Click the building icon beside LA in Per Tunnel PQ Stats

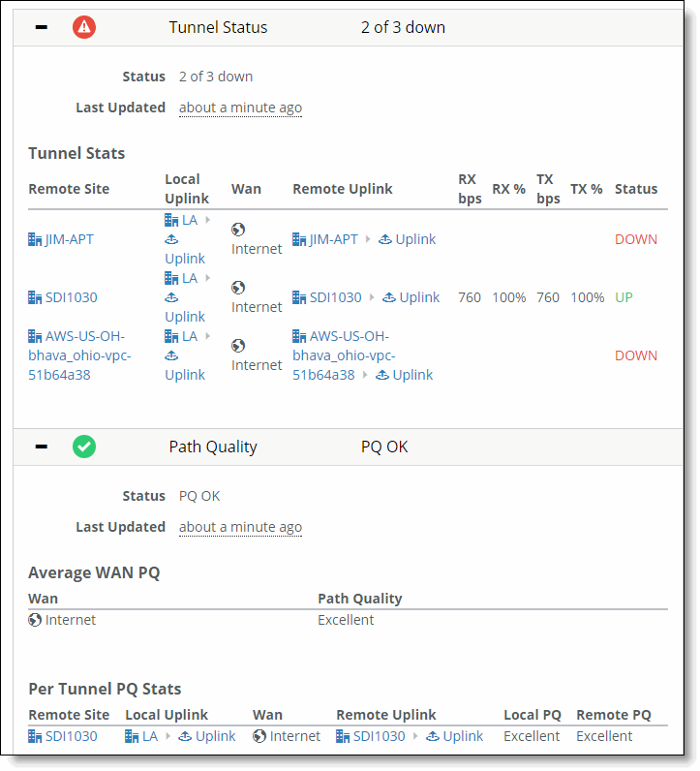pos(132,736)
